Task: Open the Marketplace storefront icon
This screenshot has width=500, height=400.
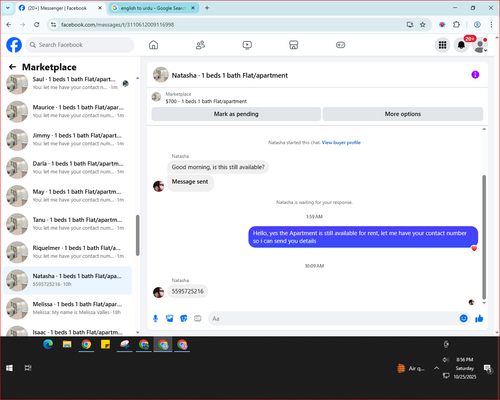Action: (x=294, y=45)
